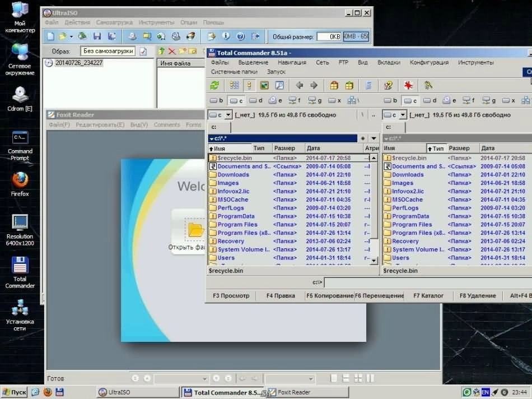Viewport: 532px width, 399px height.
Task: Open the Самозагрузка menu in UltraISO
Action: tap(114, 22)
